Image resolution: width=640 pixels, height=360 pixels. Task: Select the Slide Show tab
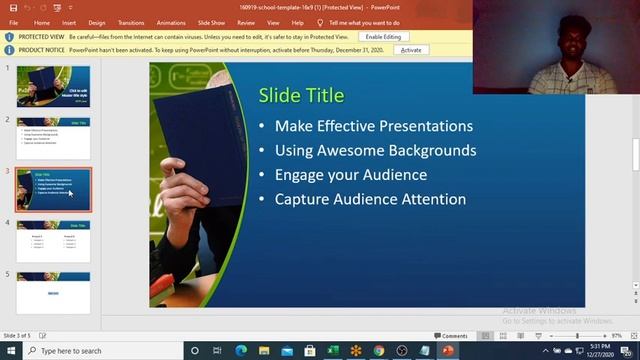coord(211,23)
